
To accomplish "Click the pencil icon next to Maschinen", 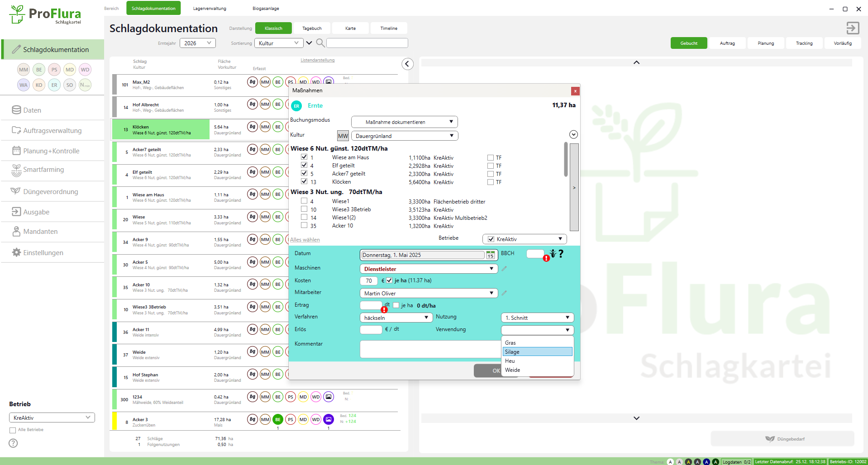I will tap(504, 269).
